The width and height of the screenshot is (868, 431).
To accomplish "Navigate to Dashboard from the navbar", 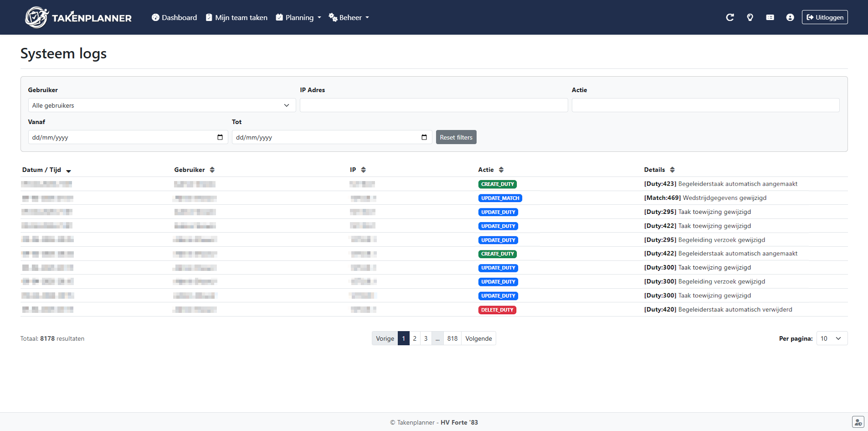I will [x=174, y=17].
